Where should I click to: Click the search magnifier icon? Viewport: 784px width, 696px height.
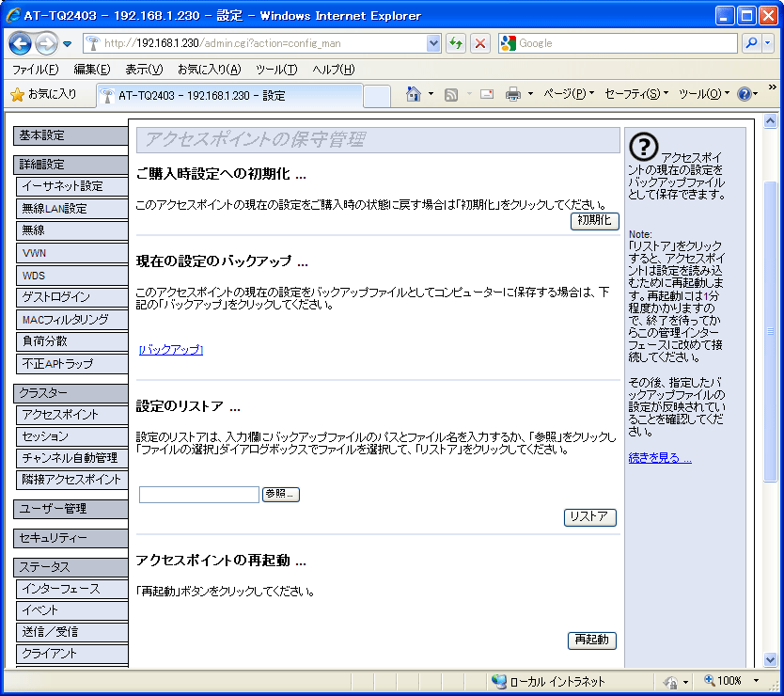click(x=751, y=43)
